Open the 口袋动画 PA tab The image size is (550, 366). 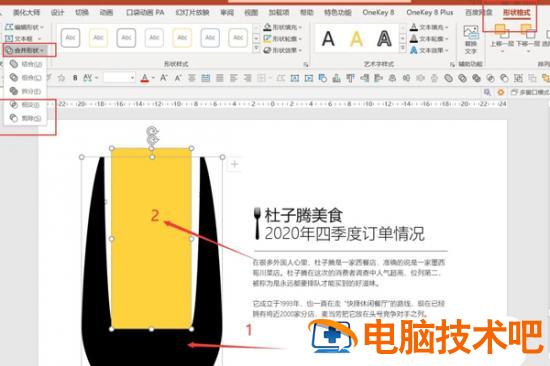click(145, 13)
